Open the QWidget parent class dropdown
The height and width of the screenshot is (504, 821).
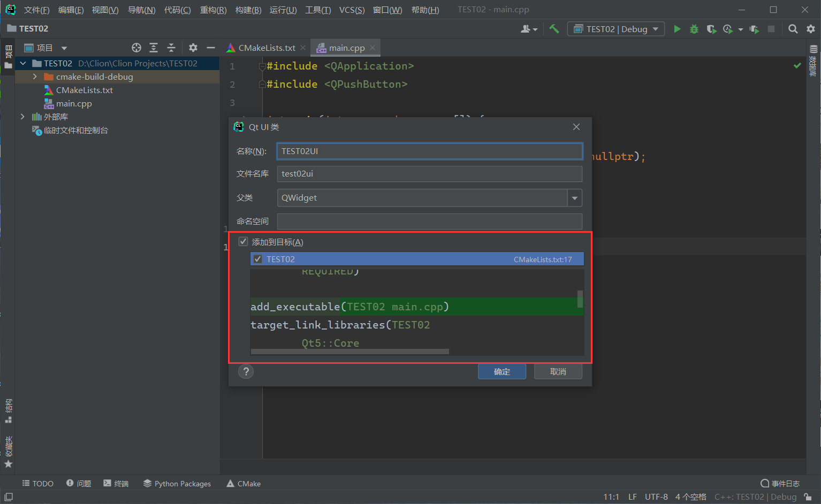pos(574,198)
